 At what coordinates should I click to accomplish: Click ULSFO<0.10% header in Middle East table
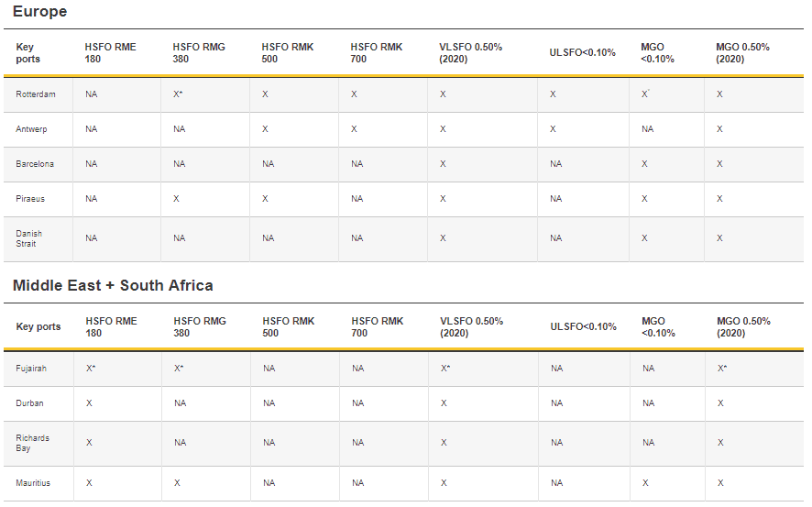pos(583,326)
